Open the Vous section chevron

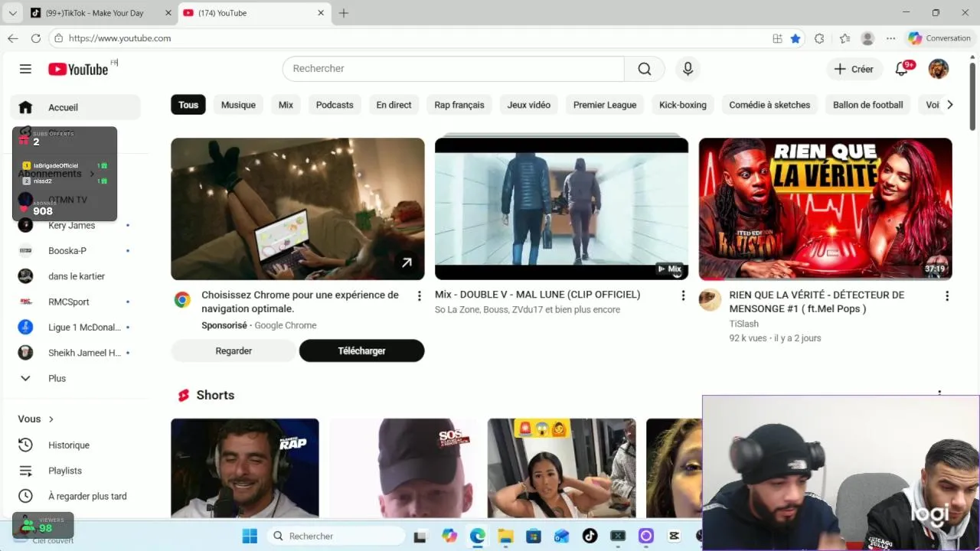(x=51, y=419)
